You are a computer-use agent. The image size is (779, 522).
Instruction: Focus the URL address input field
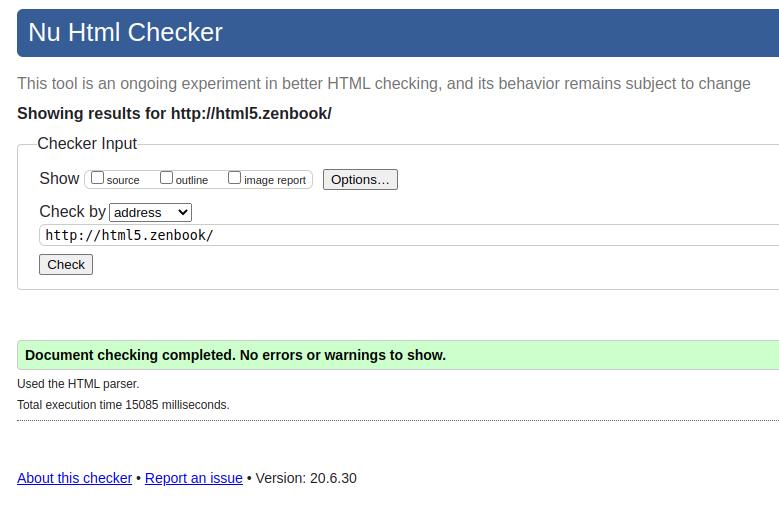tap(400, 235)
